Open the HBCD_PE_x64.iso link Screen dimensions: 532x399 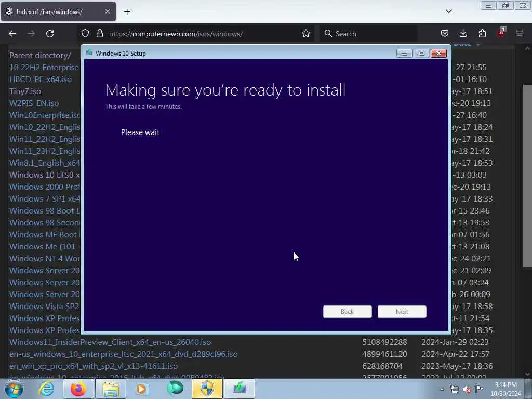41,79
